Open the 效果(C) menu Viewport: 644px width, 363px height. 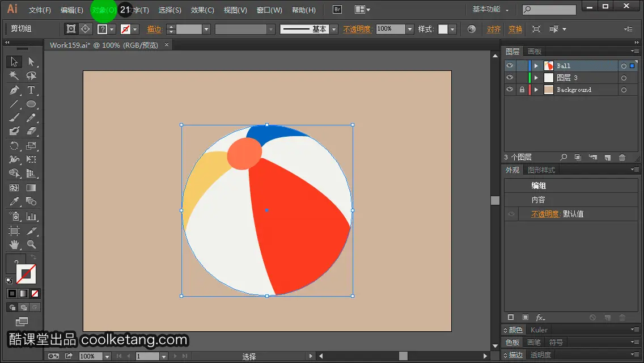[x=202, y=10]
